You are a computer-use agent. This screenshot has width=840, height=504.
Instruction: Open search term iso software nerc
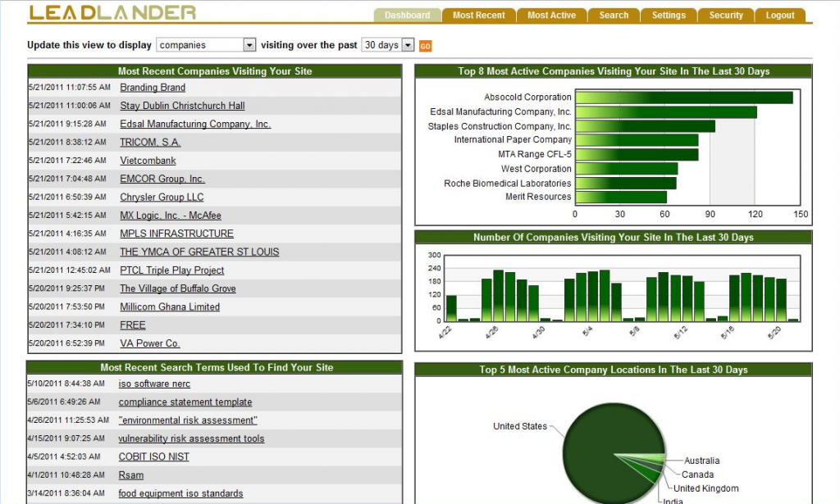154,384
